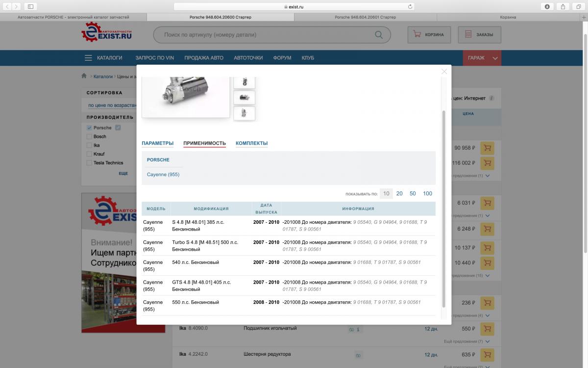Click Safari downloads icon in toolbar

(x=547, y=6)
